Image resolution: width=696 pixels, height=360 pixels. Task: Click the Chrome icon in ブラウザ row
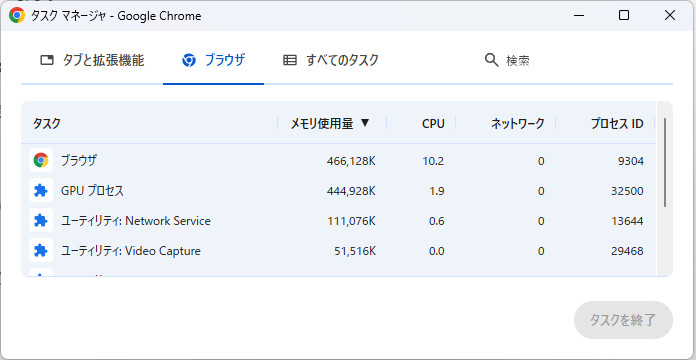(41, 160)
